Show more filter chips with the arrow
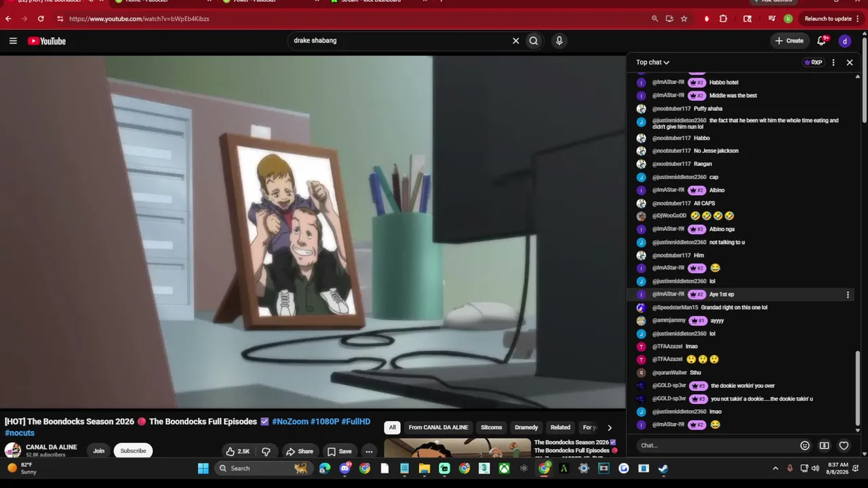Viewport: 868px width, 488px height. (x=609, y=428)
